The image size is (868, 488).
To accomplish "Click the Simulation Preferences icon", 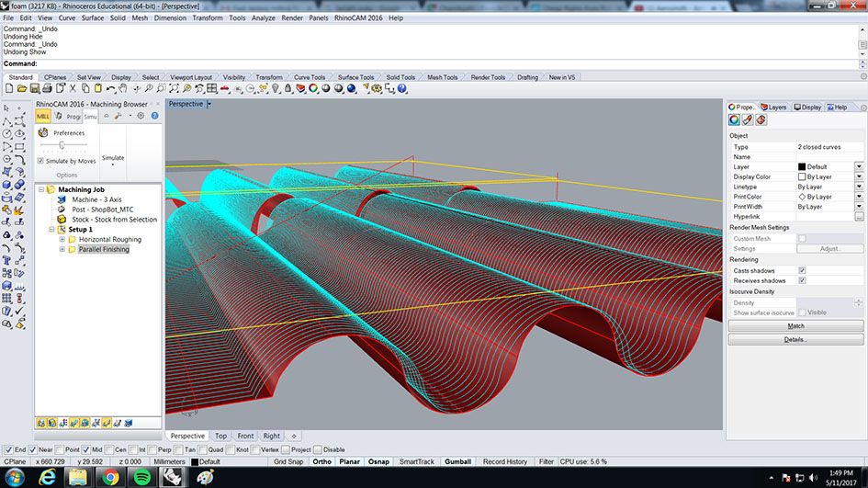I will 43,133.
